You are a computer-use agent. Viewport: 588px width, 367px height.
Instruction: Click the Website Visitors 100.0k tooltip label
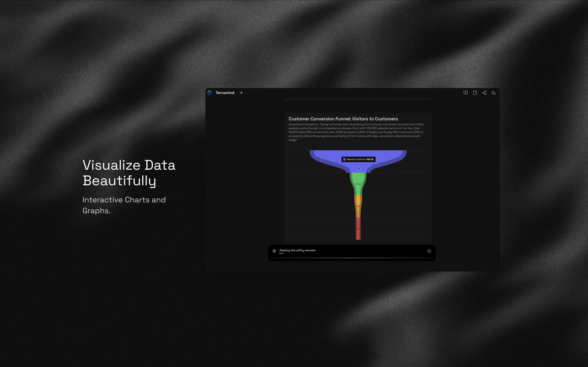tap(360, 159)
